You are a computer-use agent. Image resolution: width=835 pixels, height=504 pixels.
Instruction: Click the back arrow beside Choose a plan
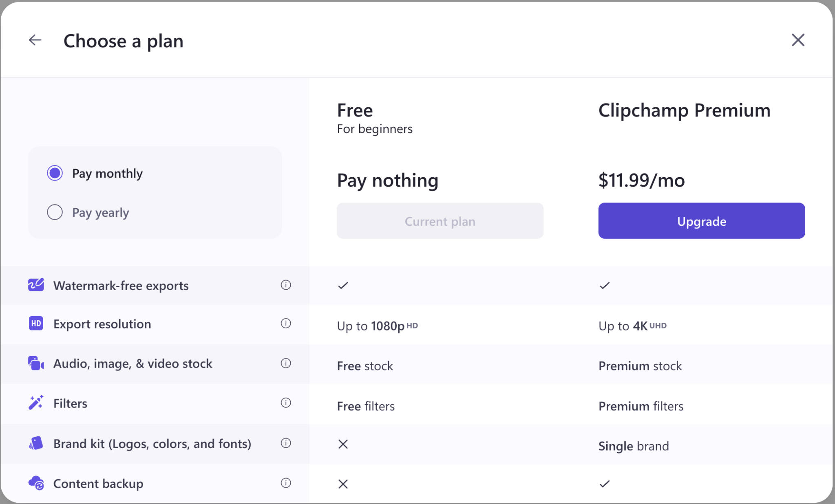[35, 40]
